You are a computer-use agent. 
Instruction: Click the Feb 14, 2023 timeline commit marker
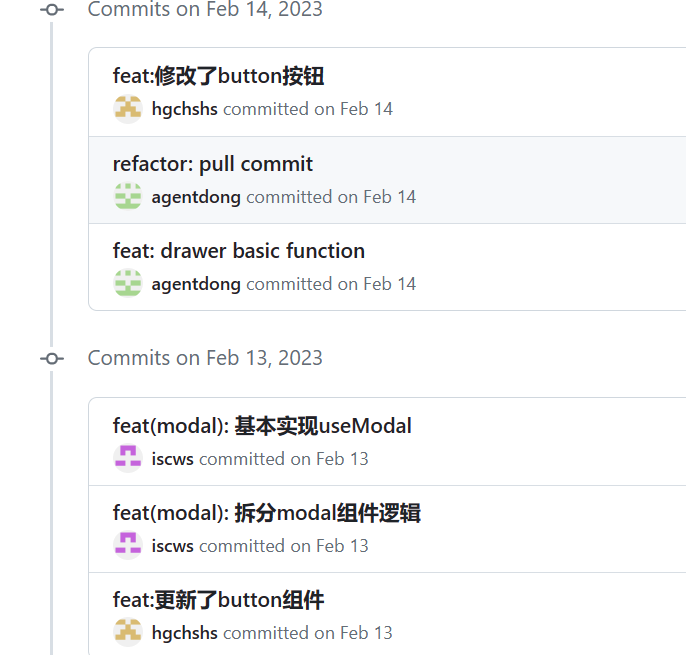pyautogui.click(x=52, y=10)
